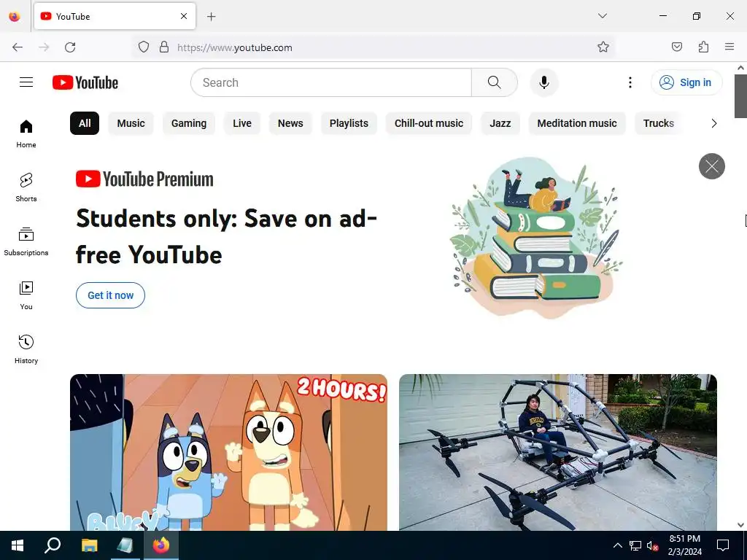Filter by Jazz chip
The height and width of the screenshot is (560, 747).
[500, 123]
